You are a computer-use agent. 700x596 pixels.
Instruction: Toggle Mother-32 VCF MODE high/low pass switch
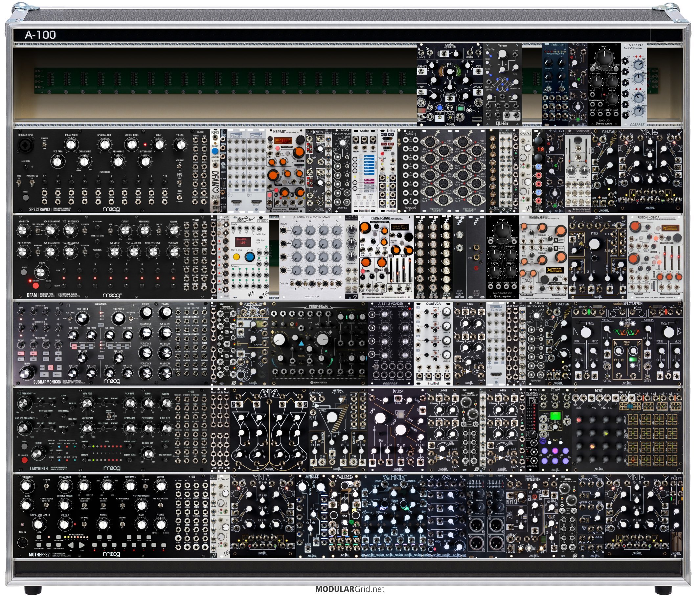coord(104,505)
